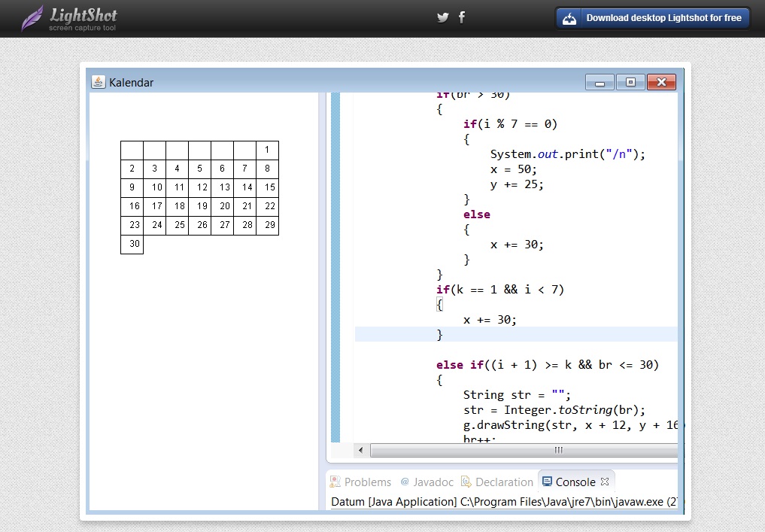Open the Twitter bird icon
Screen dimensions: 765x532
[442, 17]
